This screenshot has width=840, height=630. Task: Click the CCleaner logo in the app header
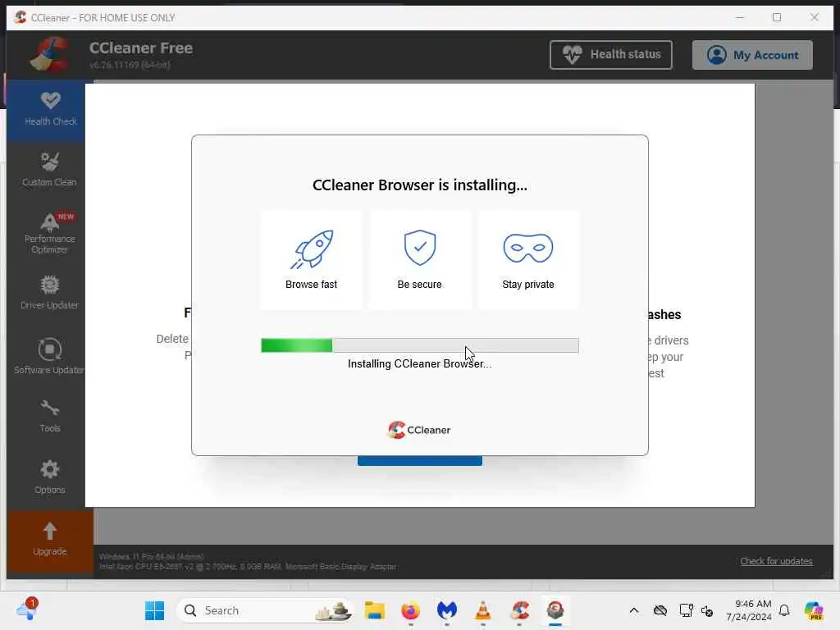50,55
